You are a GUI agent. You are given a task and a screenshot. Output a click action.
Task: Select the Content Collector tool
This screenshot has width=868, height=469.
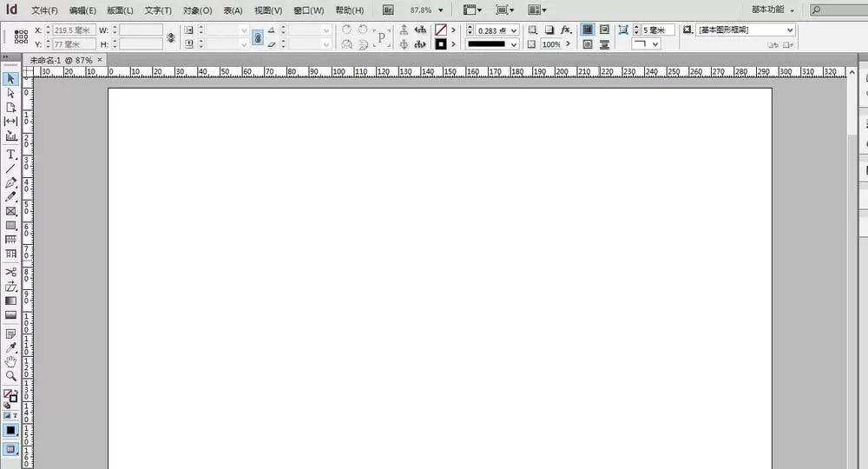pos(10,135)
